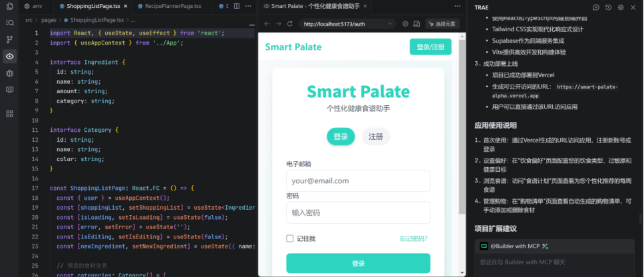The height and width of the screenshot is (277, 644).
Task: Expand the breadcrumb ellipsis segment
Action: click(x=132, y=20)
